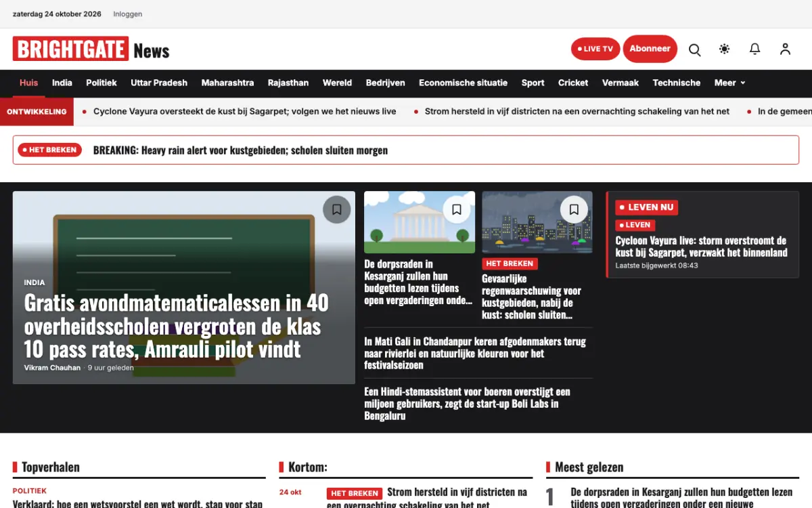Viewport: 812px width, 508px height.
Task: Open Mati Gali in Chandanpur afgodenmakers article
Action: coord(475,353)
